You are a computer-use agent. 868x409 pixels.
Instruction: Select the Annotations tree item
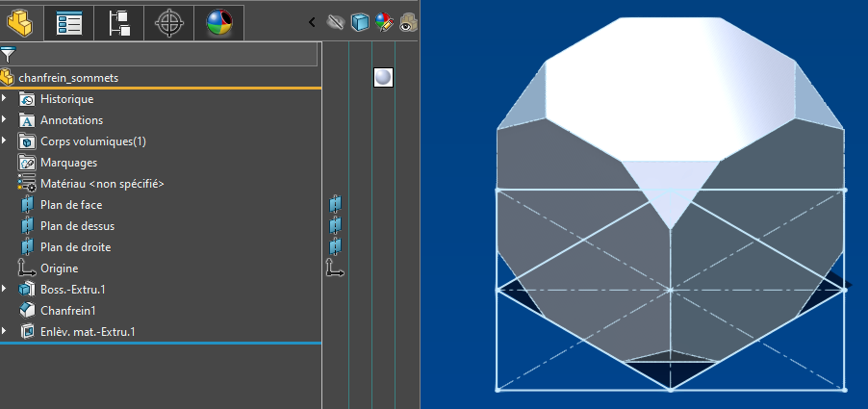tap(71, 120)
